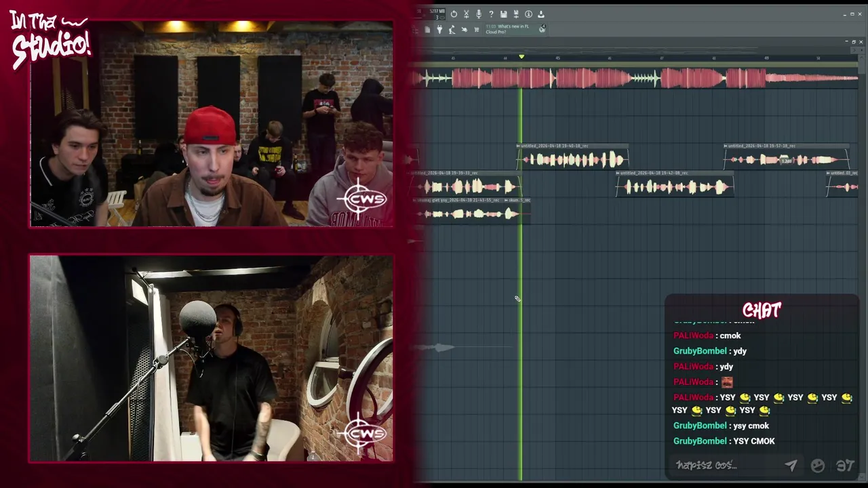Click the scissors-like icon in the top toolbar
This screenshot has width=868, height=488.
(466, 14)
